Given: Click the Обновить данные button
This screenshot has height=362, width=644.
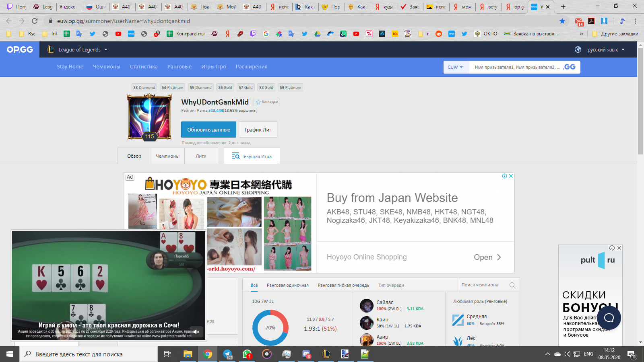Looking at the screenshot, I should pos(209,130).
